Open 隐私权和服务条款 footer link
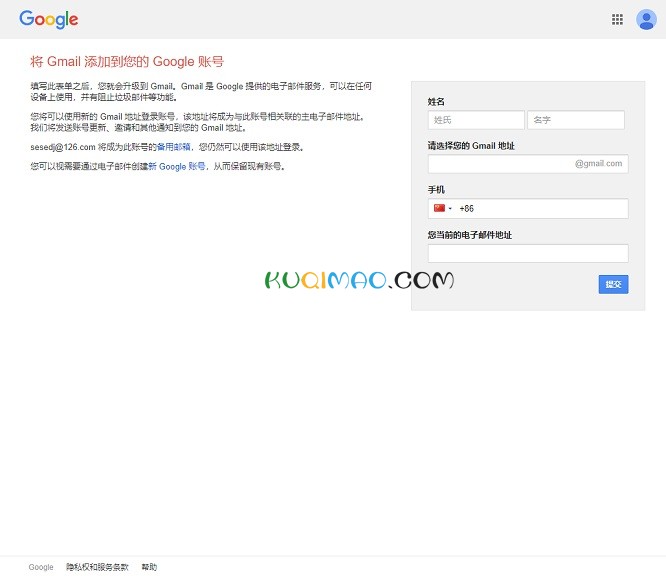Screen dimensions: 666x579 click(x=97, y=567)
